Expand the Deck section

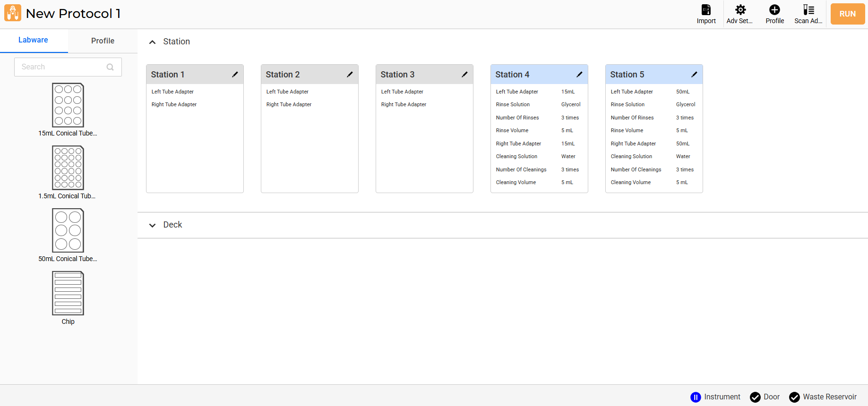152,225
